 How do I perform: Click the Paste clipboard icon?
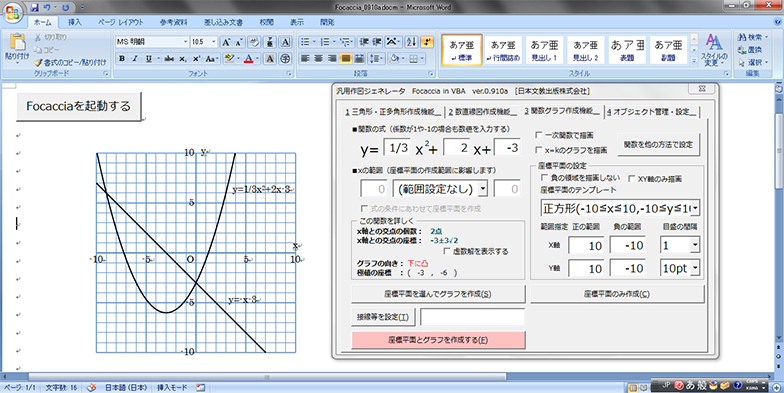tap(17, 43)
